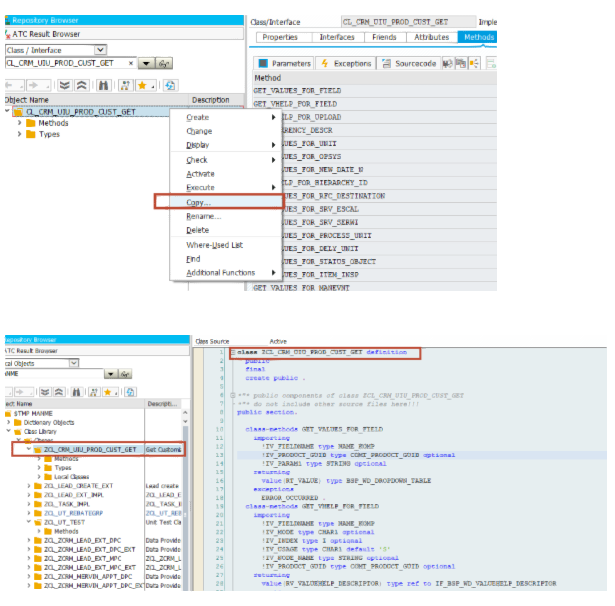Expand Methods folder under CL_CRM_UIU_PROD_CUST_GET
Viewport: 615px width, 606px height.
click(19, 123)
